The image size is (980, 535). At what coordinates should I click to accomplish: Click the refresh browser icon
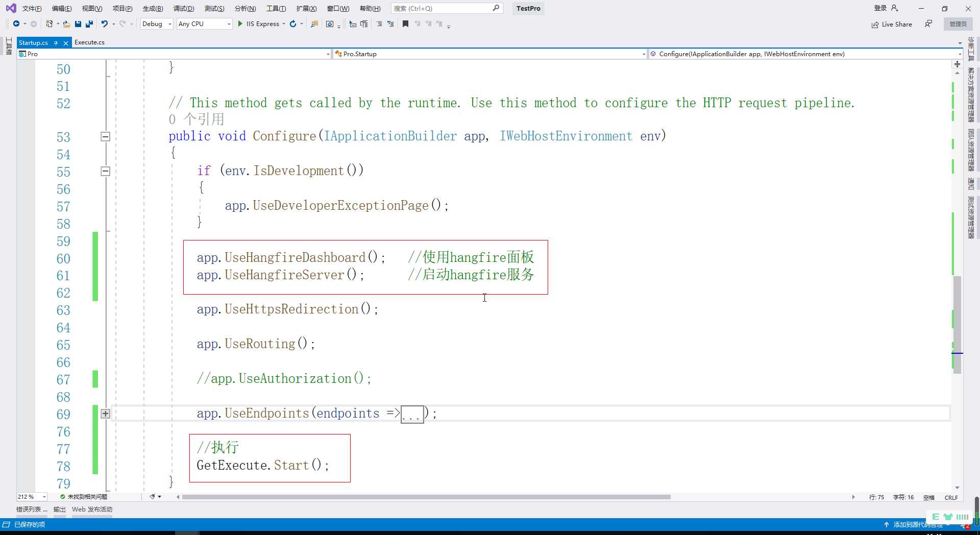(293, 24)
